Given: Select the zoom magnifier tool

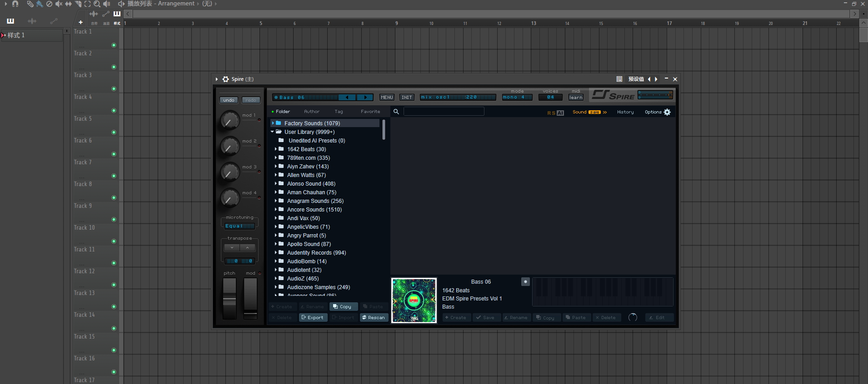Looking at the screenshot, I should pyautogui.click(x=97, y=4).
